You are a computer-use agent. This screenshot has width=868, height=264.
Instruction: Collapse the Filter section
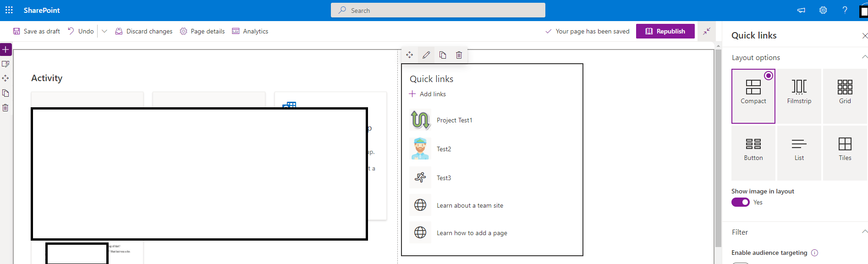(864, 232)
